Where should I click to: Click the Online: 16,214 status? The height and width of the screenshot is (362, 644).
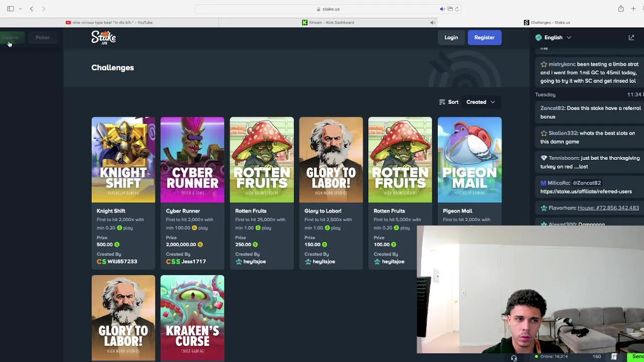(x=551, y=356)
